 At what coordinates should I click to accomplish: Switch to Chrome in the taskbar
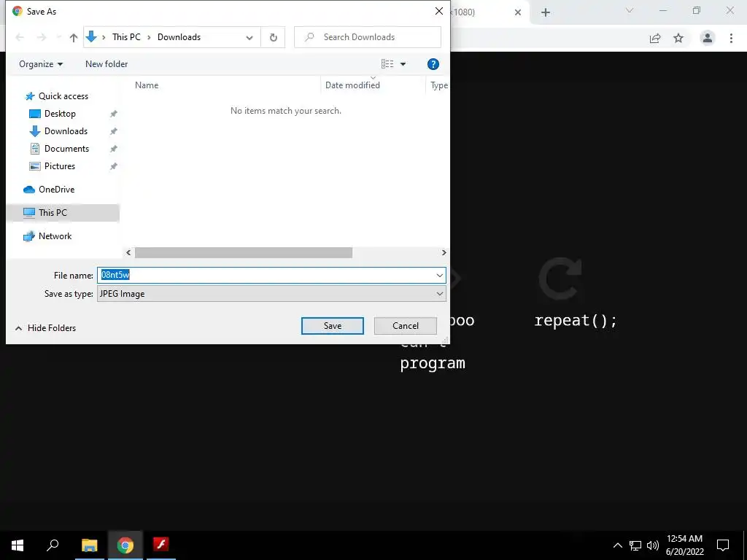(125, 545)
